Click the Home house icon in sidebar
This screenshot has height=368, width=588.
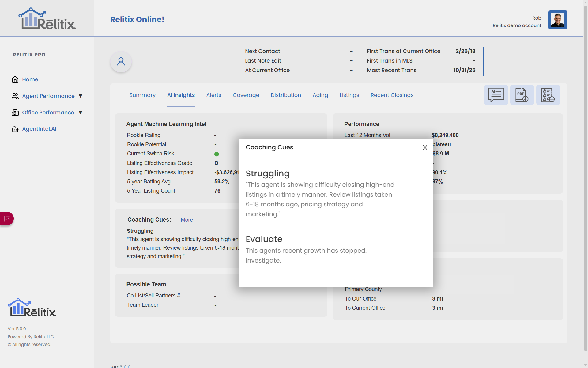tap(15, 79)
